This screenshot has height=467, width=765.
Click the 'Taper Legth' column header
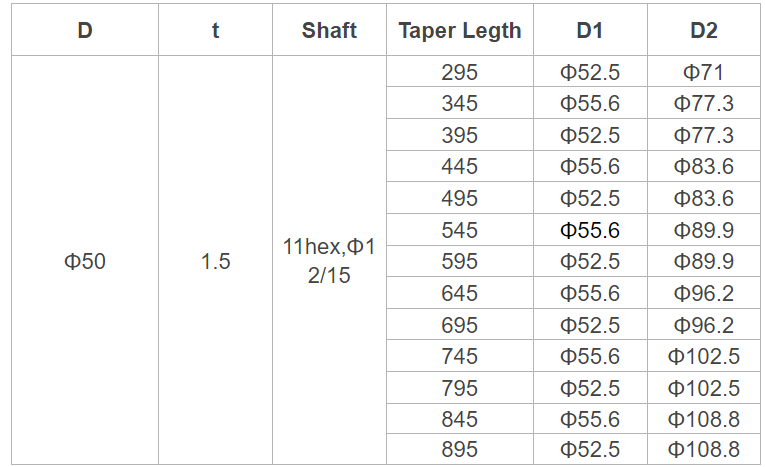pos(460,30)
